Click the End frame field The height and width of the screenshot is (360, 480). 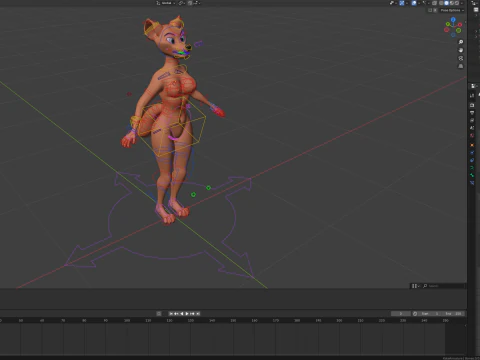pyautogui.click(x=453, y=314)
